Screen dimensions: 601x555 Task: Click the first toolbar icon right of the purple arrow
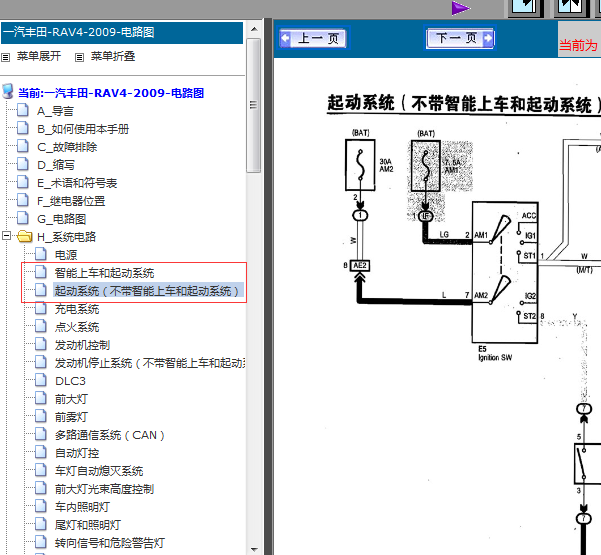coord(525,8)
